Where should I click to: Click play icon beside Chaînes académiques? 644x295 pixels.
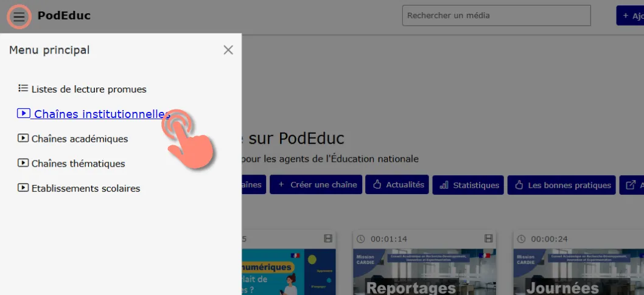click(23, 138)
